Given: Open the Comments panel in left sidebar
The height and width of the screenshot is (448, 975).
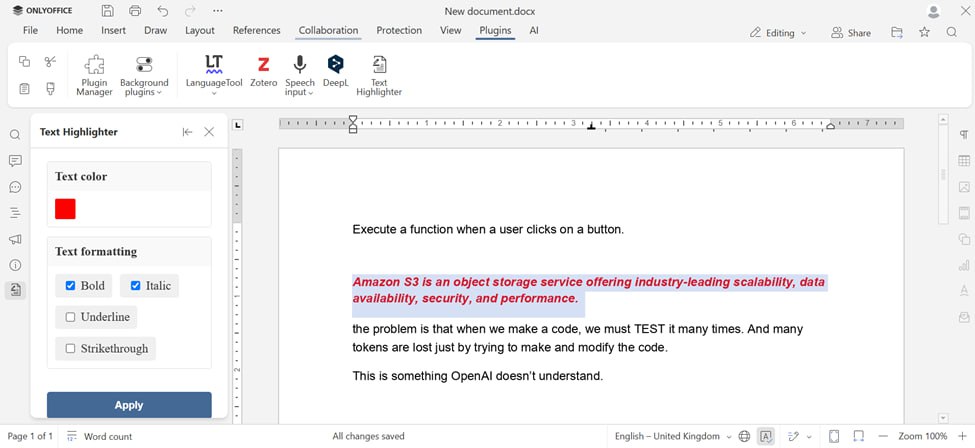Looking at the screenshot, I should point(16,161).
